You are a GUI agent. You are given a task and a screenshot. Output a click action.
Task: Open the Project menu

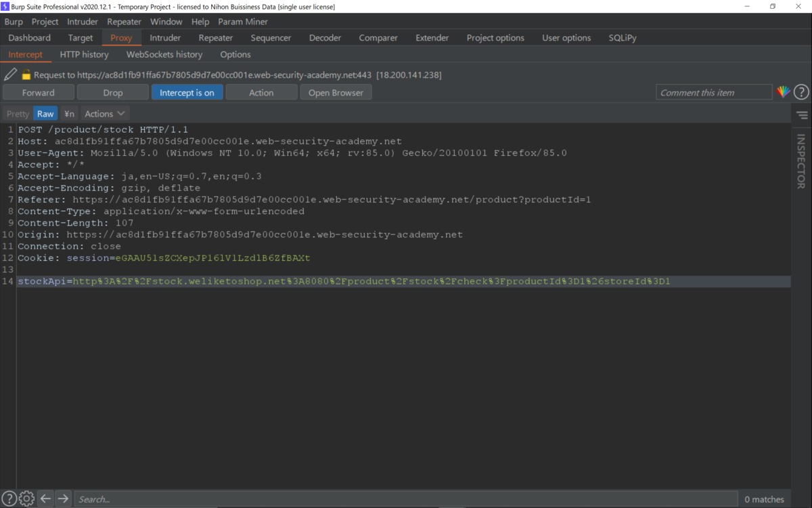tap(45, 22)
